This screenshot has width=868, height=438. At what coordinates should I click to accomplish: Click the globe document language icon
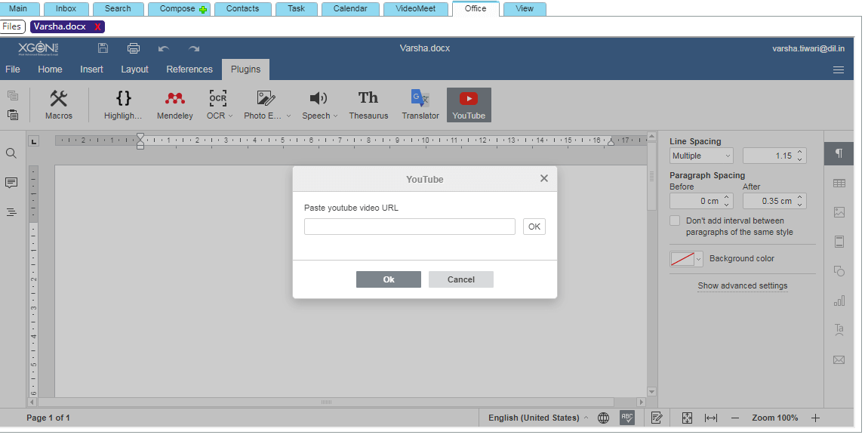[x=603, y=418]
